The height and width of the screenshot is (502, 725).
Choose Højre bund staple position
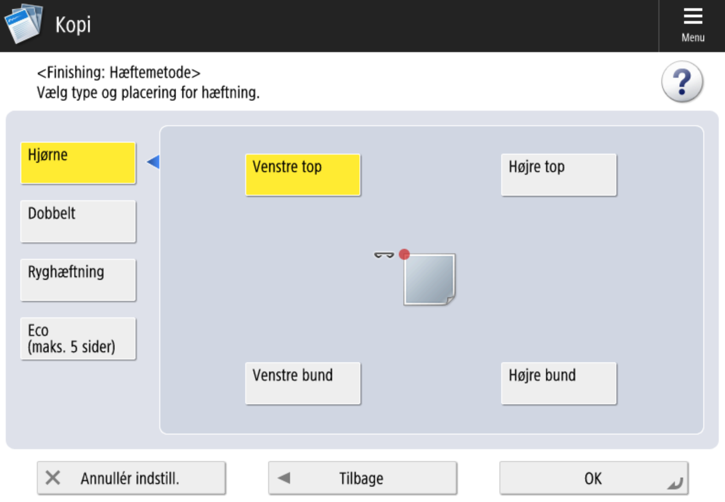(559, 383)
